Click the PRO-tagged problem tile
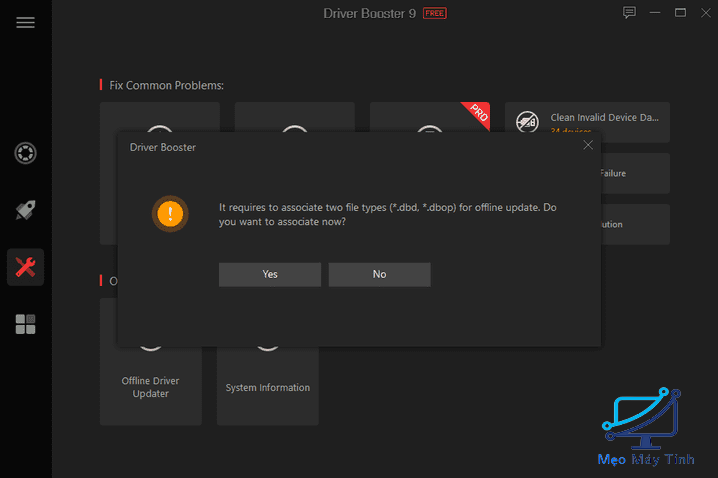718x478 pixels. (430, 117)
